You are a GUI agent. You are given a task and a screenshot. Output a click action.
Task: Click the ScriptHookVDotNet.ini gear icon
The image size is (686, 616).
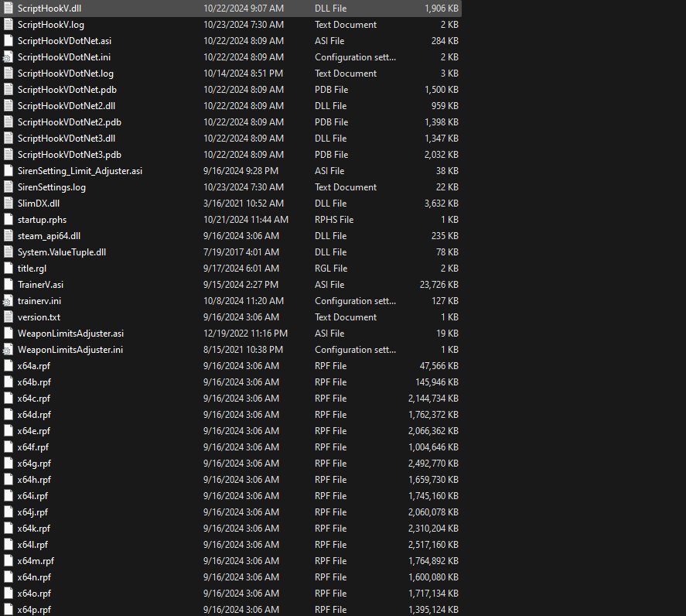9,57
